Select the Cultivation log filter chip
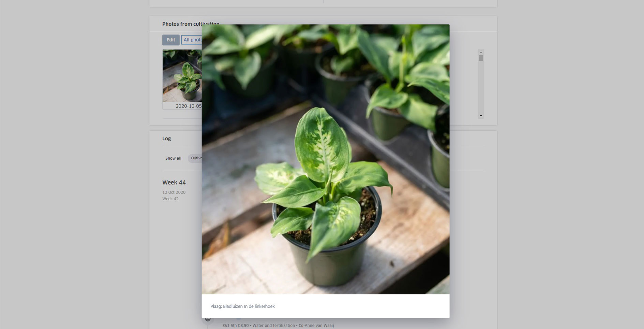This screenshot has height=329, width=644. [x=196, y=158]
